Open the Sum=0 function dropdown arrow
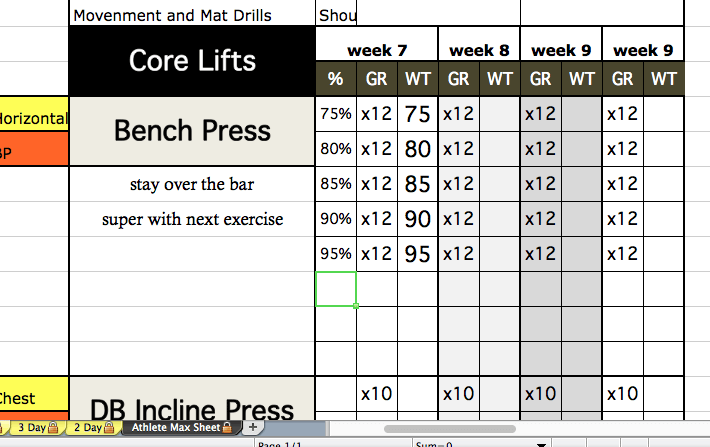The image size is (710, 447). pos(541,444)
